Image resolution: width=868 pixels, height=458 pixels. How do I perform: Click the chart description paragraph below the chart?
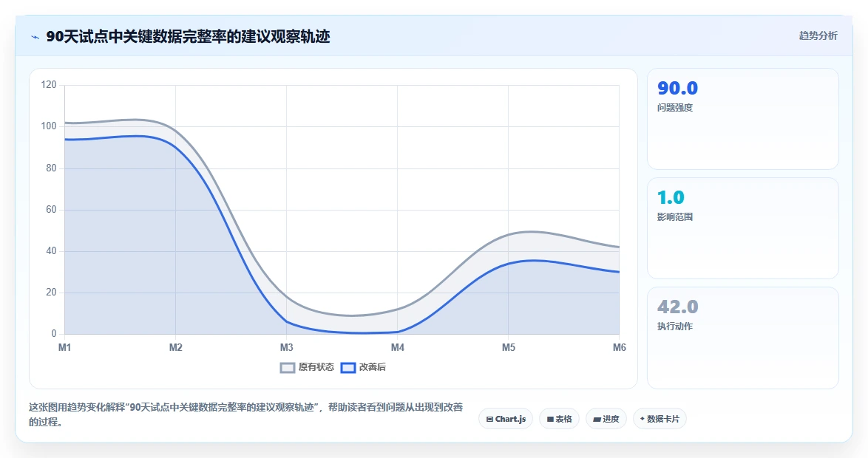click(x=245, y=414)
